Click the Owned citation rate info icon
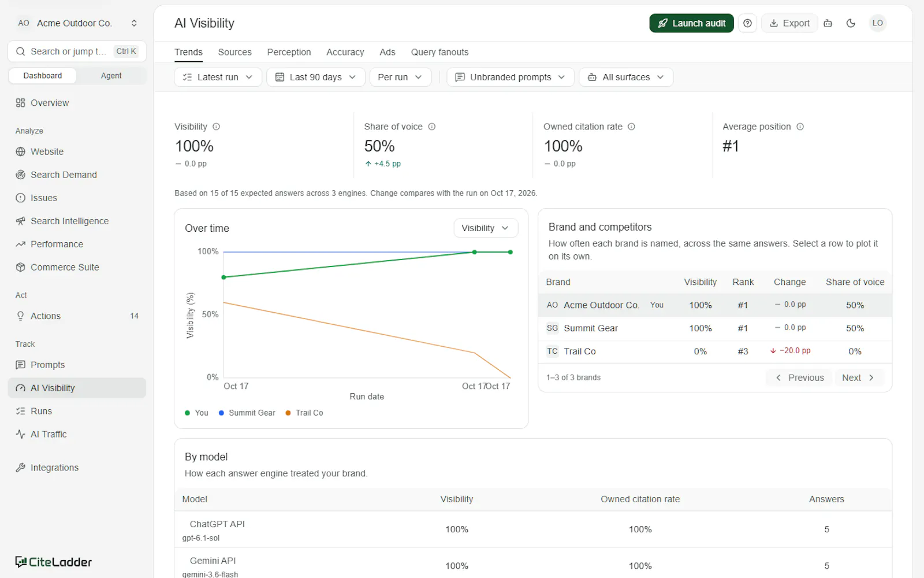Screen dimensions: 924x578 [x=631, y=127]
